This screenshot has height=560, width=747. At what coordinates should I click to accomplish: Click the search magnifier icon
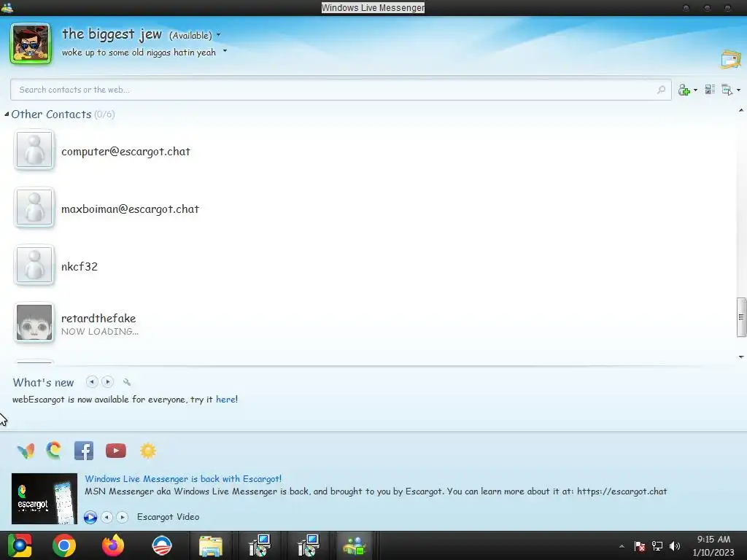(x=661, y=90)
